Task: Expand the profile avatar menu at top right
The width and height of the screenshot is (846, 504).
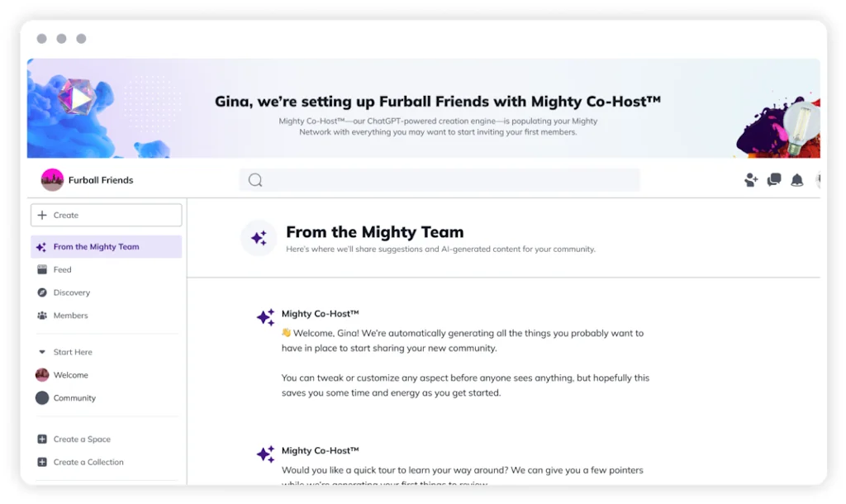Action: click(x=818, y=179)
